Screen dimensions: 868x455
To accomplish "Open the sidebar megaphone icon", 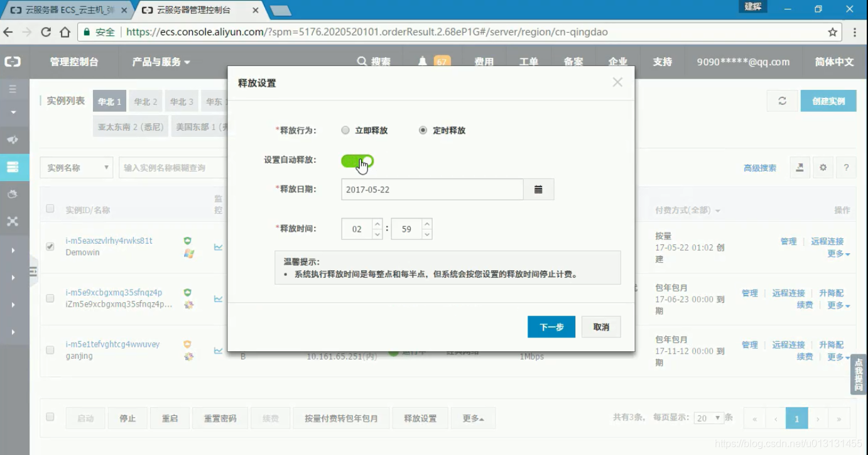I will [x=13, y=140].
